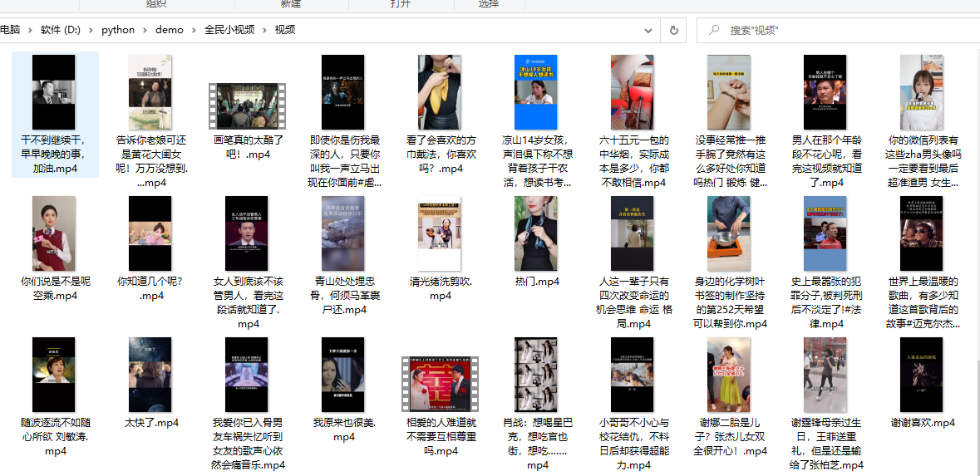Click file name 太快了.mp4
Viewport: 980px width, 476px height.
[x=151, y=423]
